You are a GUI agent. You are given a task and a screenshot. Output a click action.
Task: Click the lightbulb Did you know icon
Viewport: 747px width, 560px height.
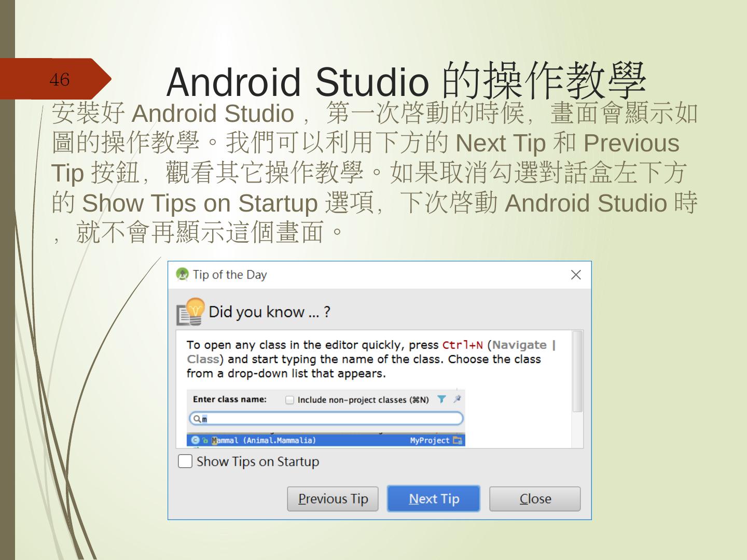[190, 312]
